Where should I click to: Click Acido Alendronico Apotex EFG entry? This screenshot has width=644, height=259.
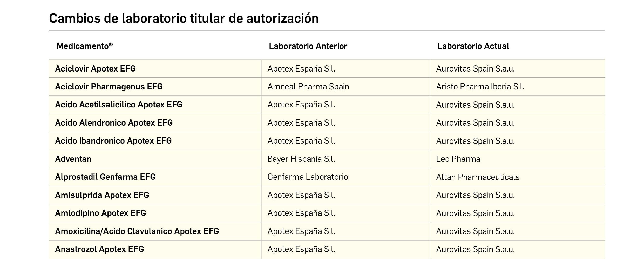pyautogui.click(x=114, y=123)
